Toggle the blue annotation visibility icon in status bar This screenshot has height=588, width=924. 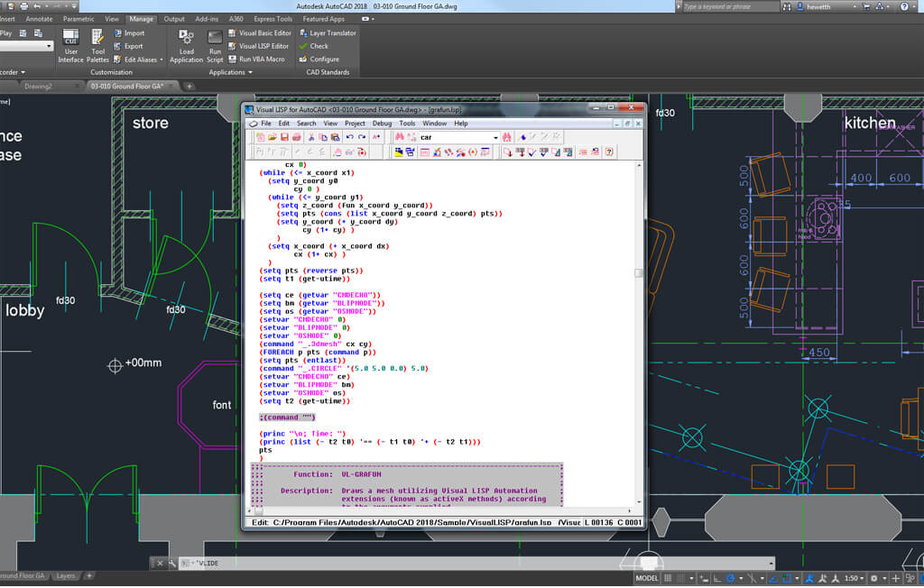[x=808, y=579]
